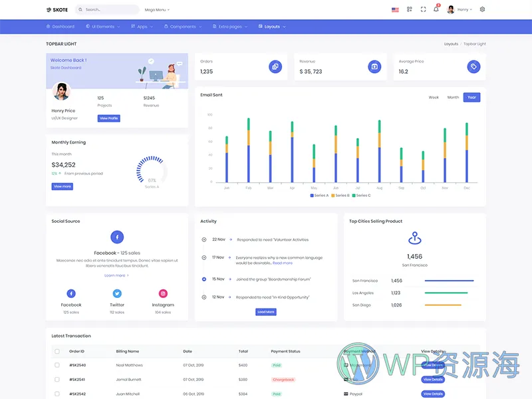532x399 pixels.
Task: Click the Instagram social icon
Action: [163, 293]
